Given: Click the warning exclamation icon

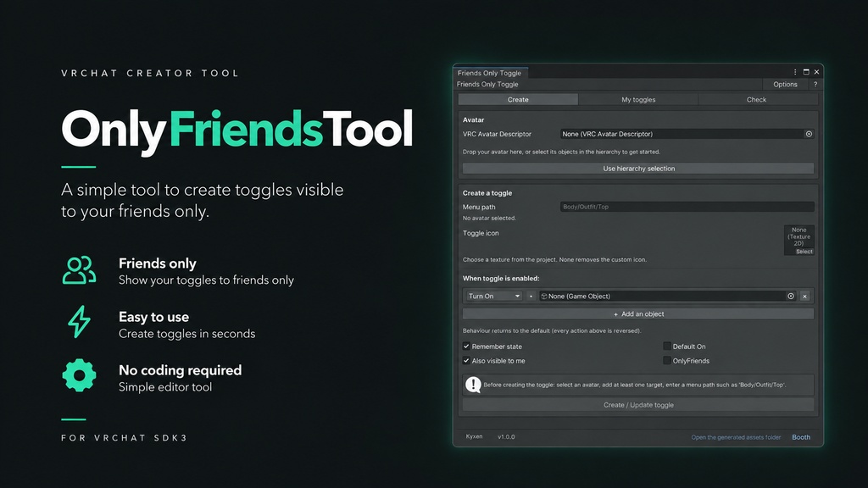Looking at the screenshot, I should 473,385.
